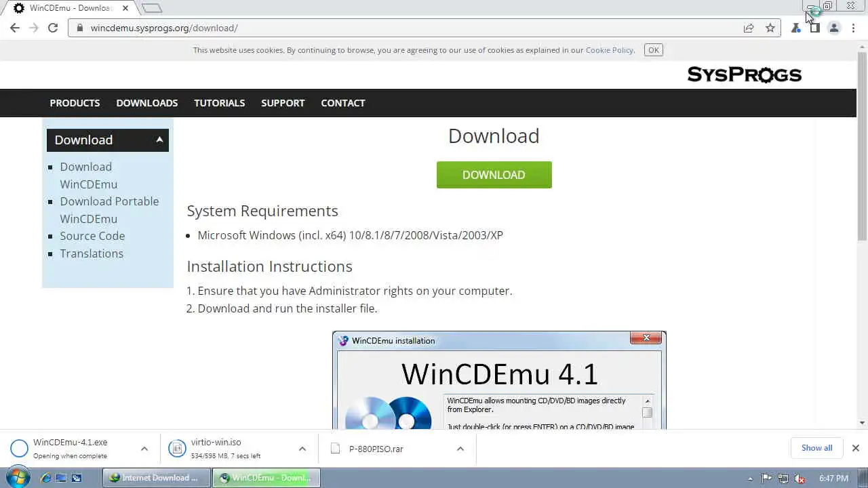Bookmark this page with the star icon

[770, 28]
